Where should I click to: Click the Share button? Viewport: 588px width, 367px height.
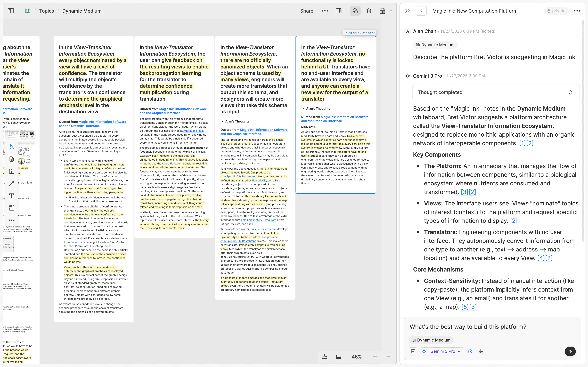click(307, 11)
